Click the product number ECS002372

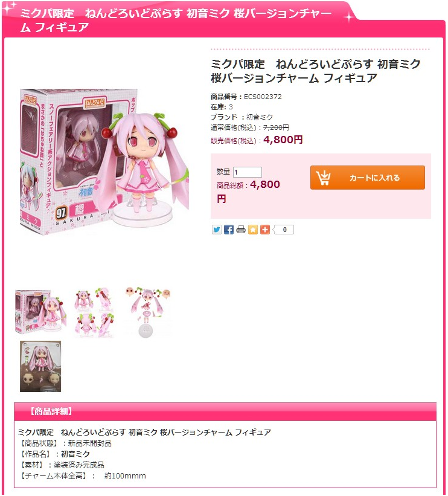point(263,97)
